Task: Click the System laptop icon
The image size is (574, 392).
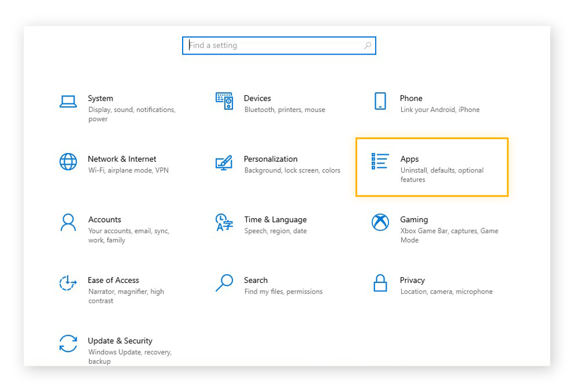Action: pyautogui.click(x=68, y=100)
